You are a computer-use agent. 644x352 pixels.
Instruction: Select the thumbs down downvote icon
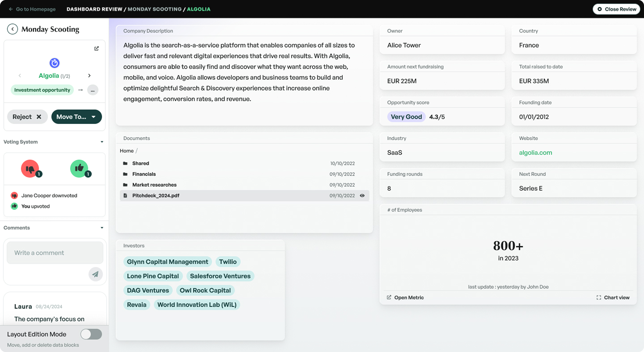pos(30,168)
